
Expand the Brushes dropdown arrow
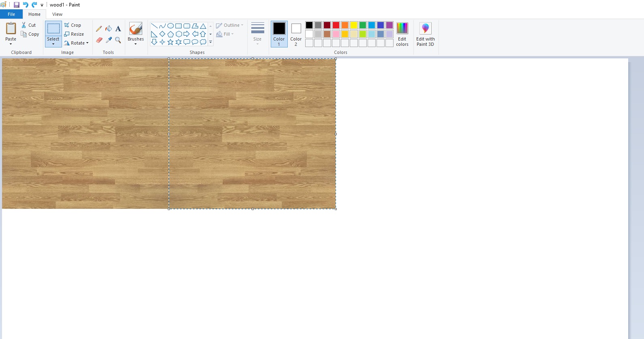(x=136, y=44)
